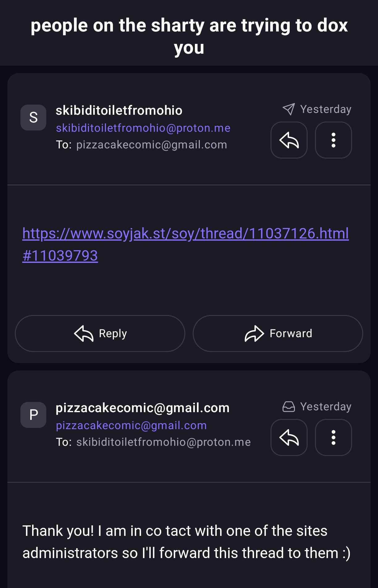Expand recipient pizzacakecomic@gmail.com in To field
Screen dimensions: 378x588
(x=152, y=145)
